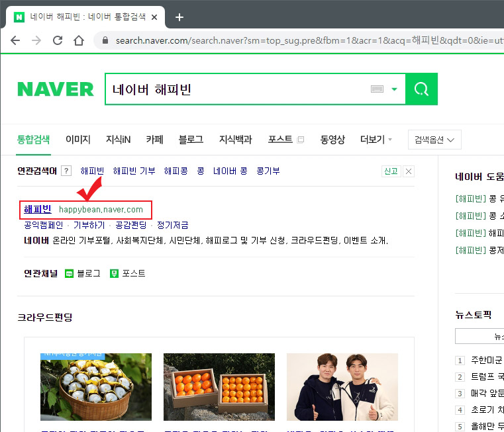Screen dimensions: 504x432
Task: Expand the search autocomplete dropdown arrow
Action: [x=395, y=89]
